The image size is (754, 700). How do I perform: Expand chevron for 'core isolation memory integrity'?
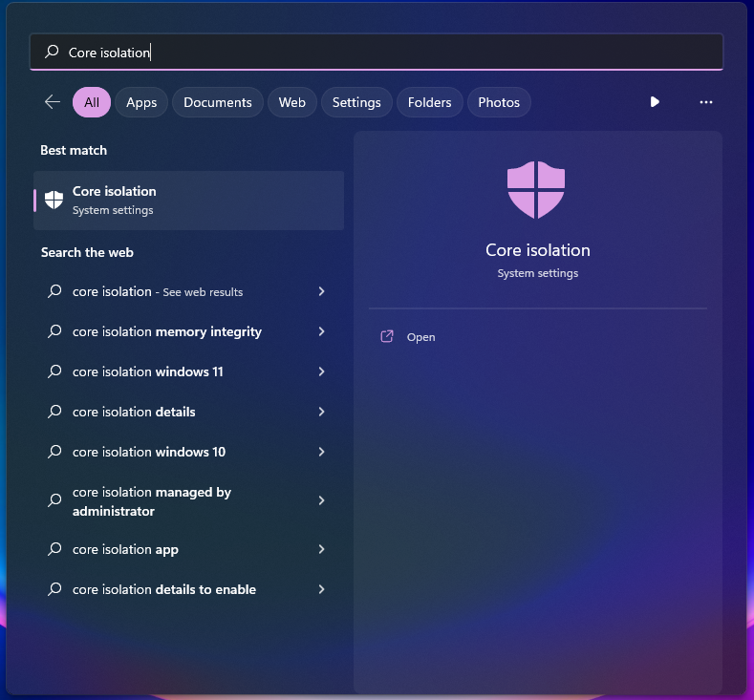[x=322, y=331]
